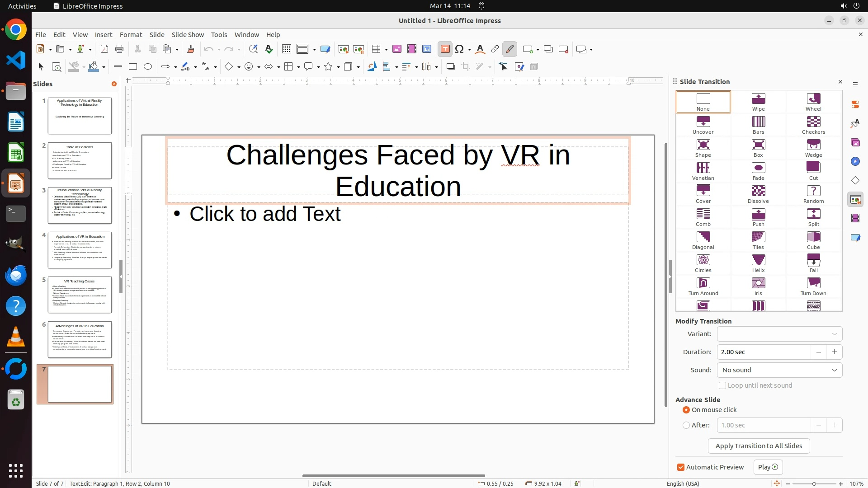Open the Format menu
The width and height of the screenshot is (868, 488).
tap(131, 35)
